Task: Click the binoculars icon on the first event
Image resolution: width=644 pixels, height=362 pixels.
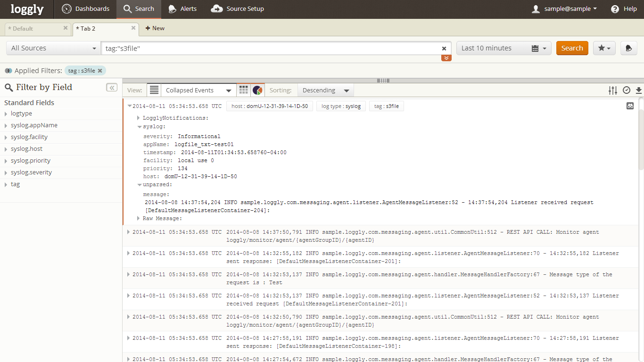Action: (x=630, y=106)
